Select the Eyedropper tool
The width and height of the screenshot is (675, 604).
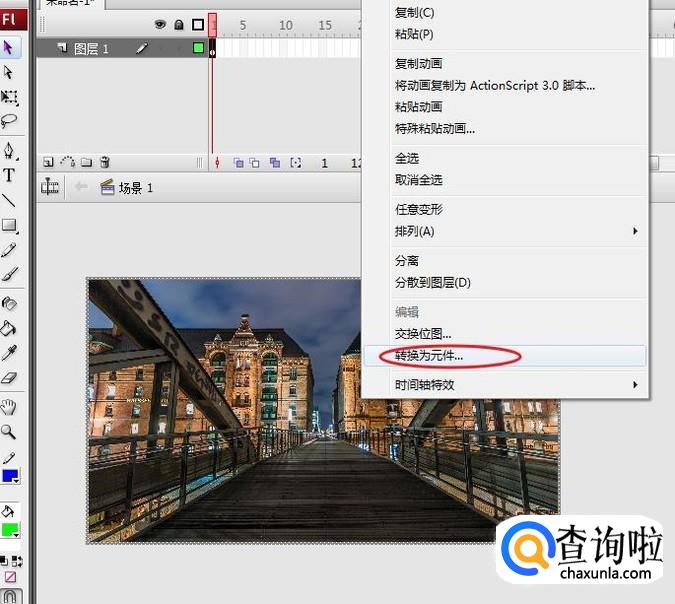[9, 353]
